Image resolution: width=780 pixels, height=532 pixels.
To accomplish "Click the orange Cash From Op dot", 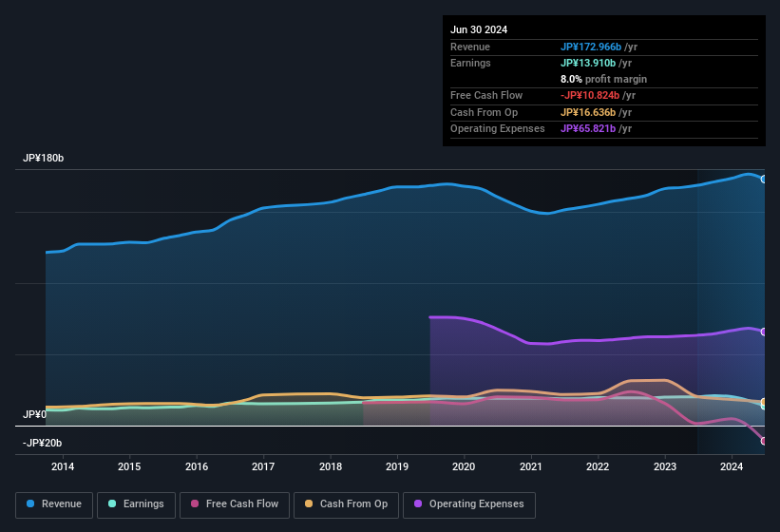I will (x=310, y=504).
